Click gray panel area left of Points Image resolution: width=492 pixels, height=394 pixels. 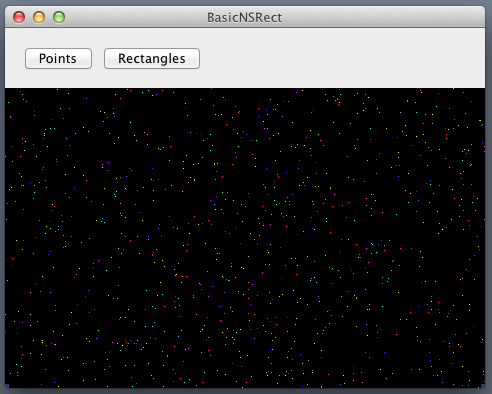pyautogui.click(x=15, y=59)
